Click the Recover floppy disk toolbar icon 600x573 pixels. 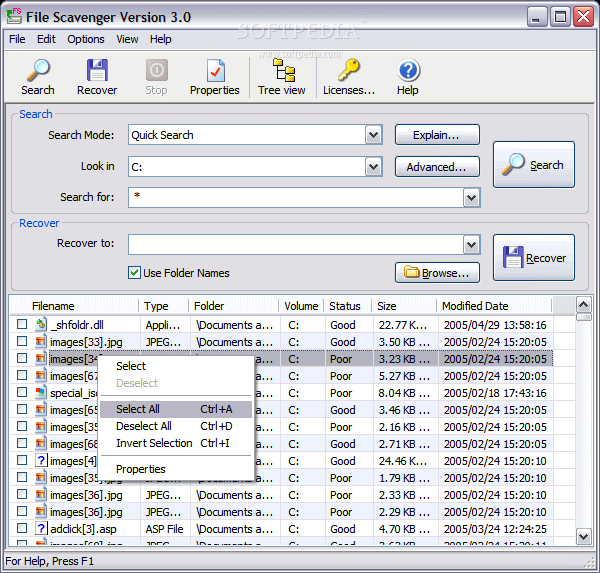97,70
